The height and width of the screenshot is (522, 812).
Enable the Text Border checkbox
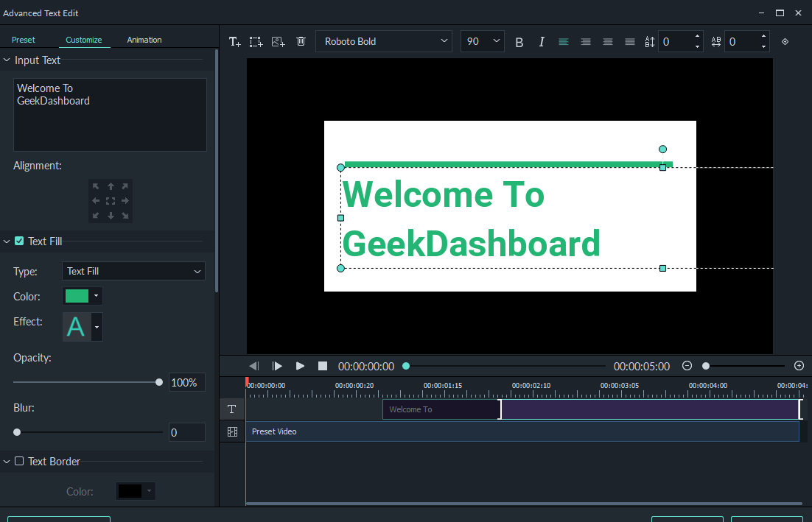(20, 462)
